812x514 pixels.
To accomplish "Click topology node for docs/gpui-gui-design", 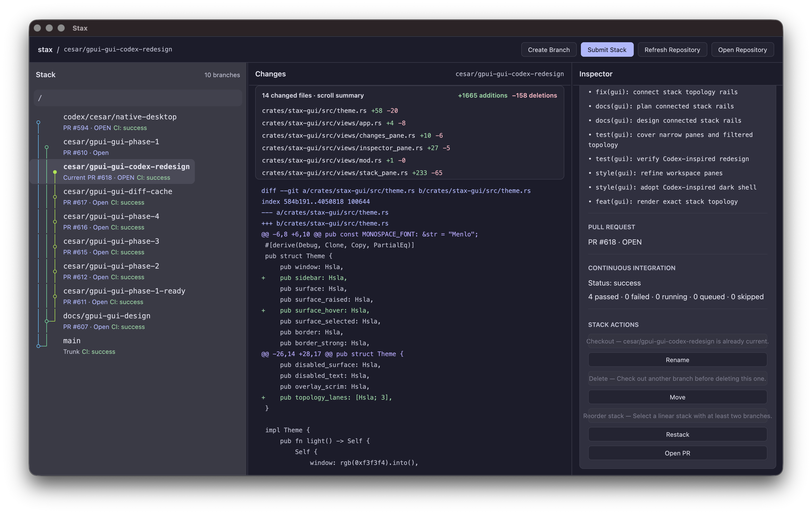I will click(x=47, y=321).
